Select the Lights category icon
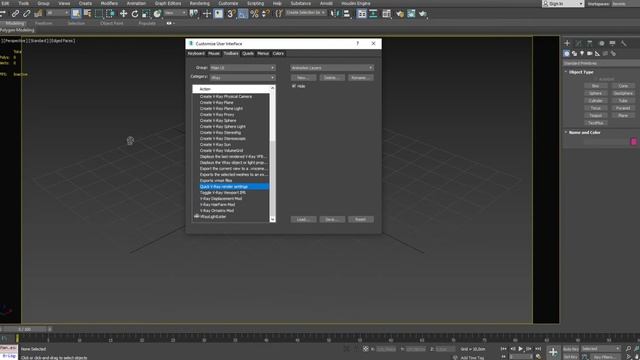The image size is (640, 360). pos(582,53)
